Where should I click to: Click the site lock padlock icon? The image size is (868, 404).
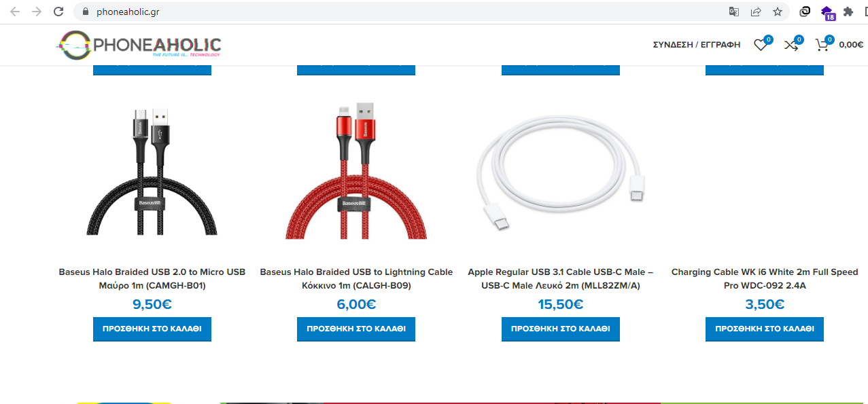tap(85, 12)
